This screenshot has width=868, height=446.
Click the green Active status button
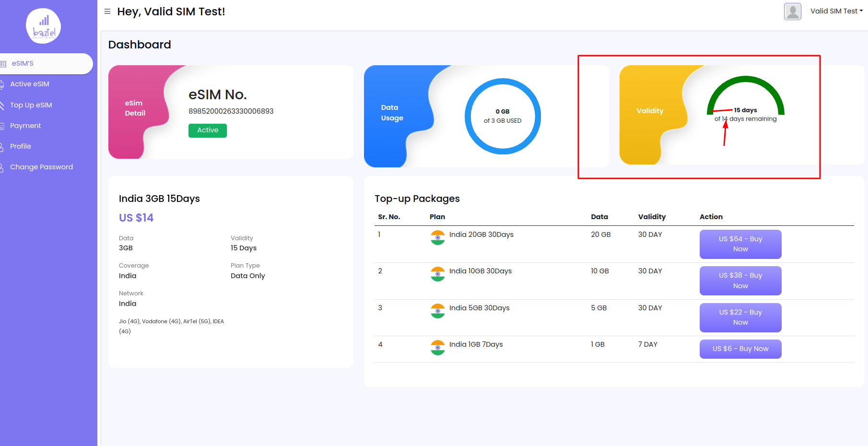click(x=208, y=130)
